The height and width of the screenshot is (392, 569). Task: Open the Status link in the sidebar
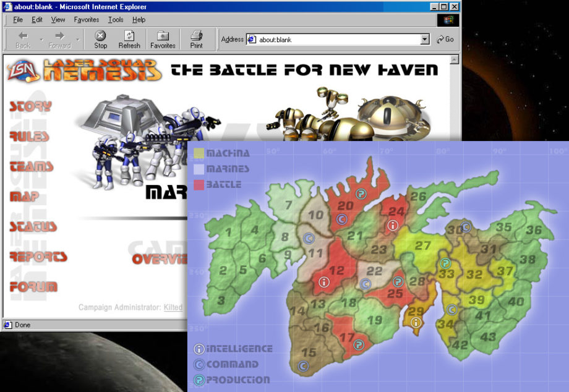click(x=33, y=227)
